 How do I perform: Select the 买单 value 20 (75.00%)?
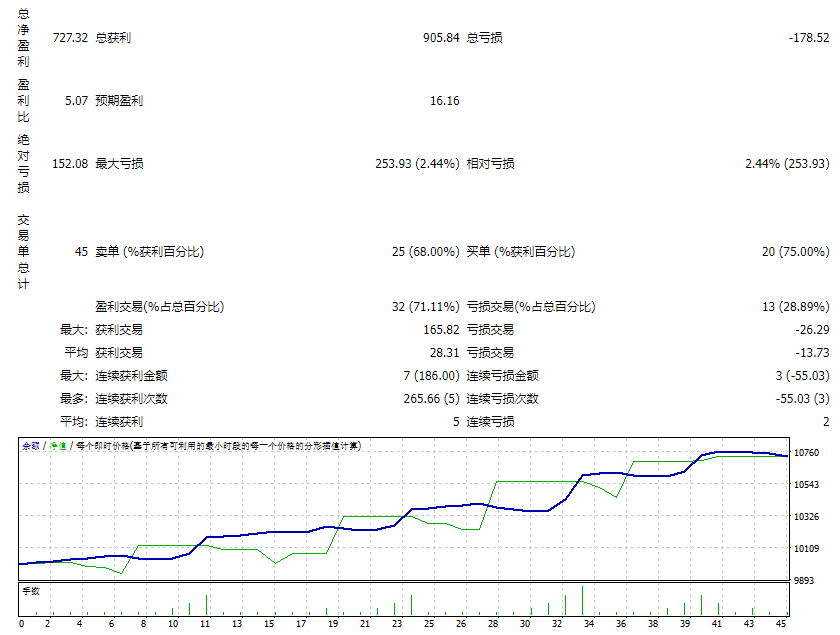click(795, 252)
